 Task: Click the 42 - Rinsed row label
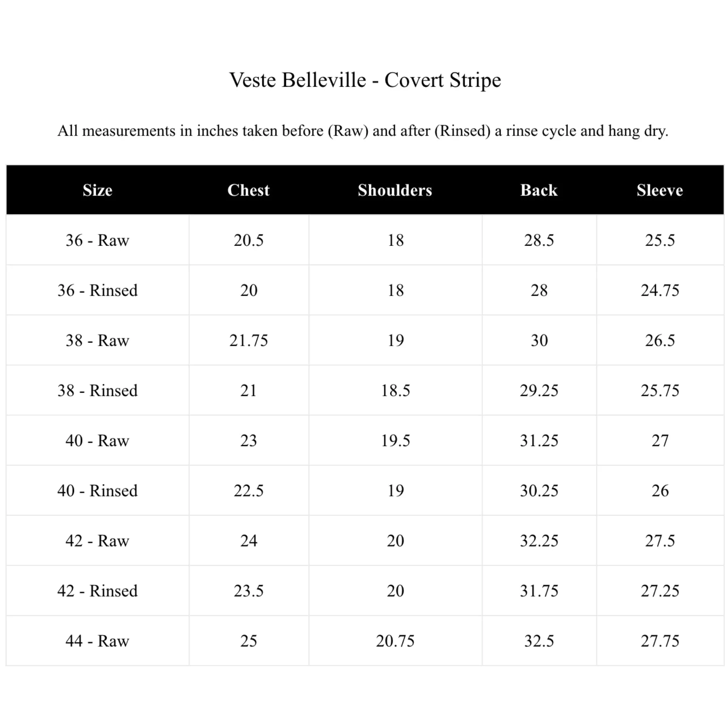click(97, 591)
